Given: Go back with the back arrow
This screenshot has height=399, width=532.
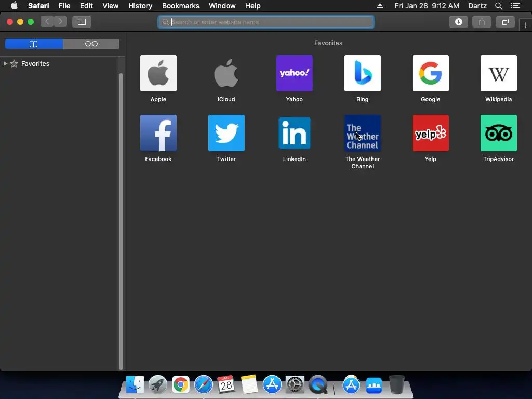Looking at the screenshot, I should [x=47, y=22].
